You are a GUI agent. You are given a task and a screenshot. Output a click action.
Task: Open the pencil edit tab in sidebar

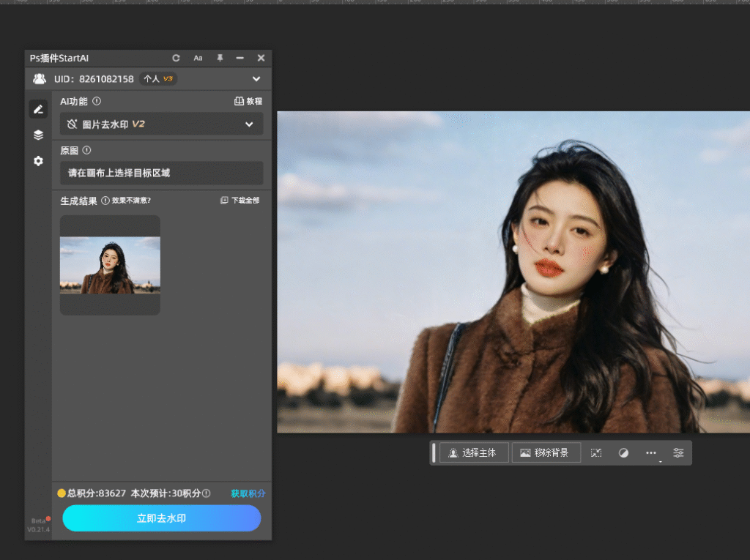point(38,109)
